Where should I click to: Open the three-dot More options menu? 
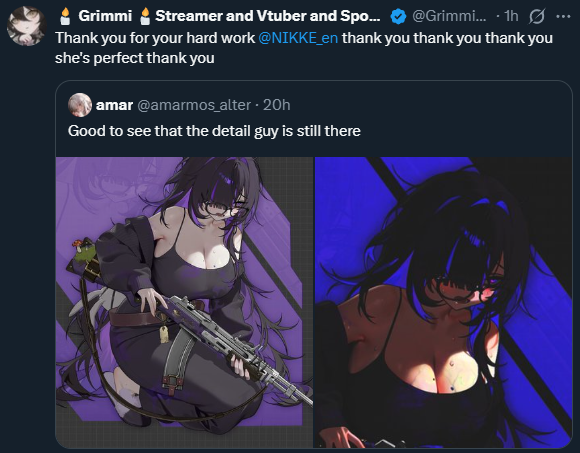[x=563, y=16]
